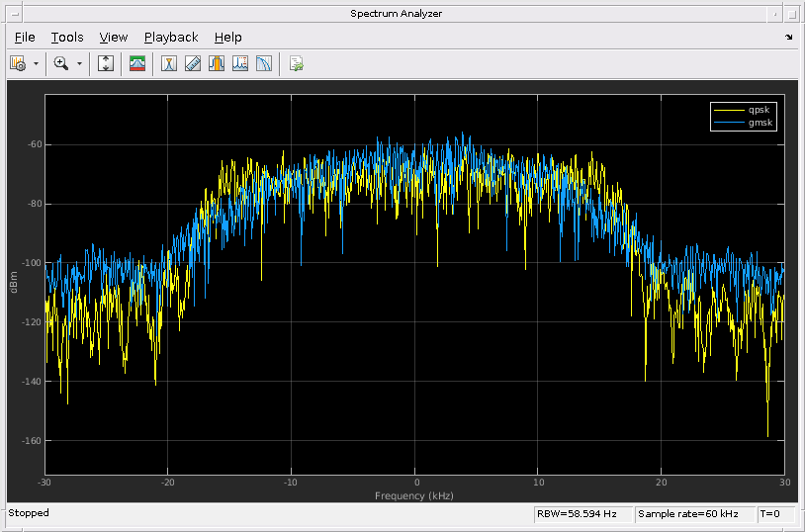805x532 pixels.
Task: Open the File menu
Action: 25,38
